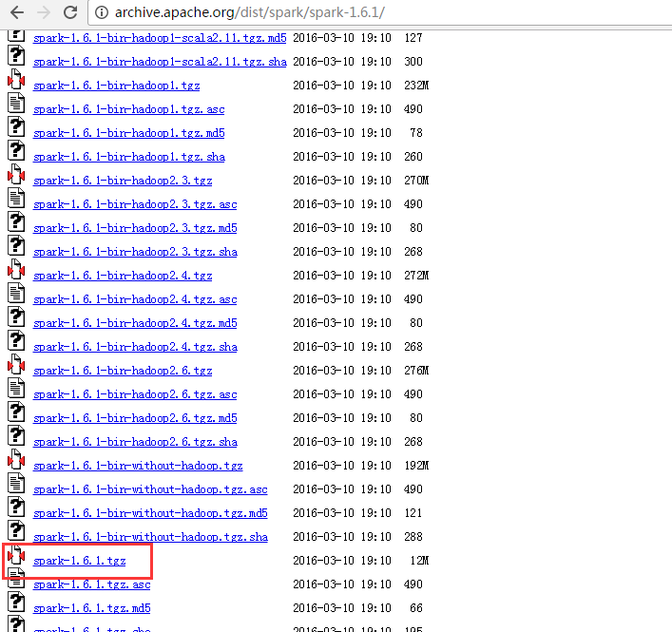Open spark-1.6.1-bin-hadoop1.tgz.sha link

click(129, 157)
